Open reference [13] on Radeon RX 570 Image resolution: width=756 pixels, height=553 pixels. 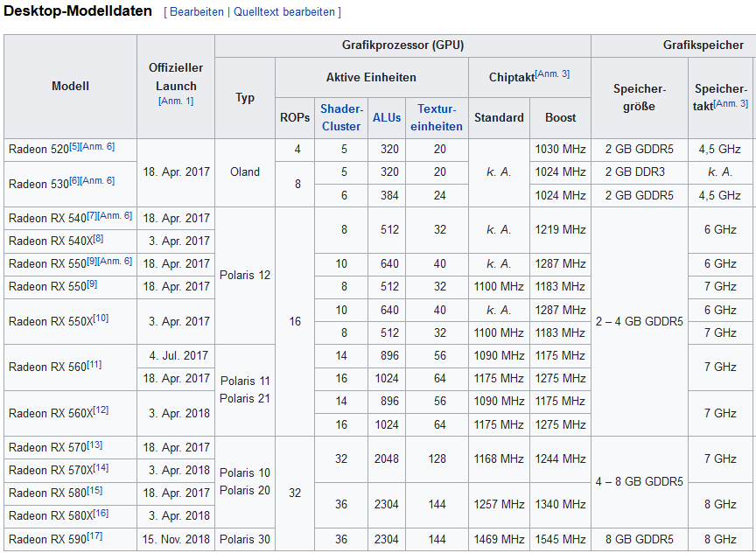click(94, 444)
